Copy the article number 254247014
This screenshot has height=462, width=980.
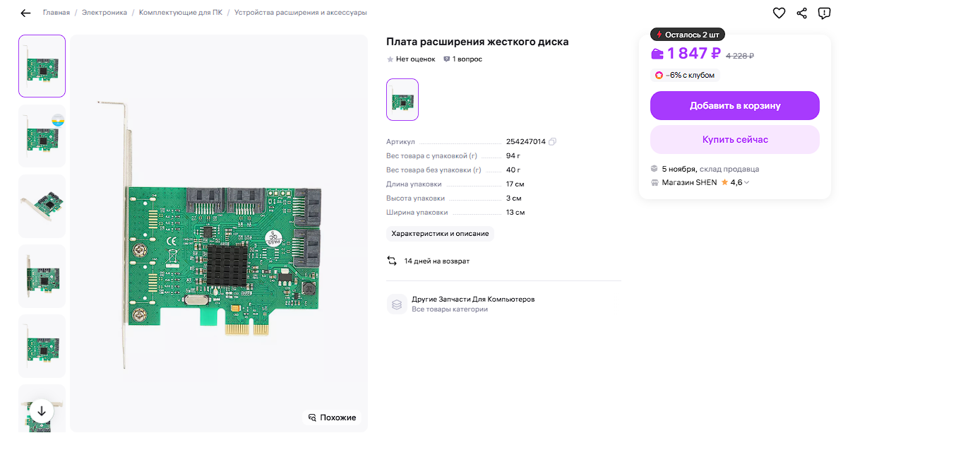(x=553, y=142)
